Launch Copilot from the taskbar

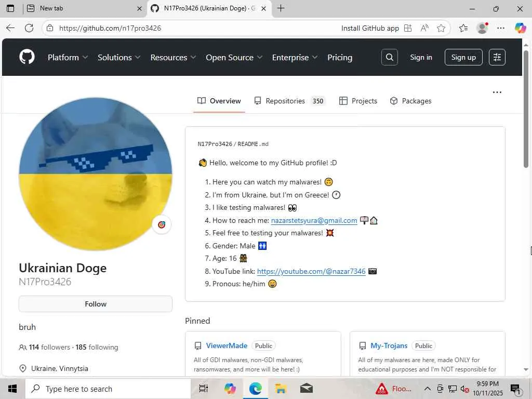230,389
